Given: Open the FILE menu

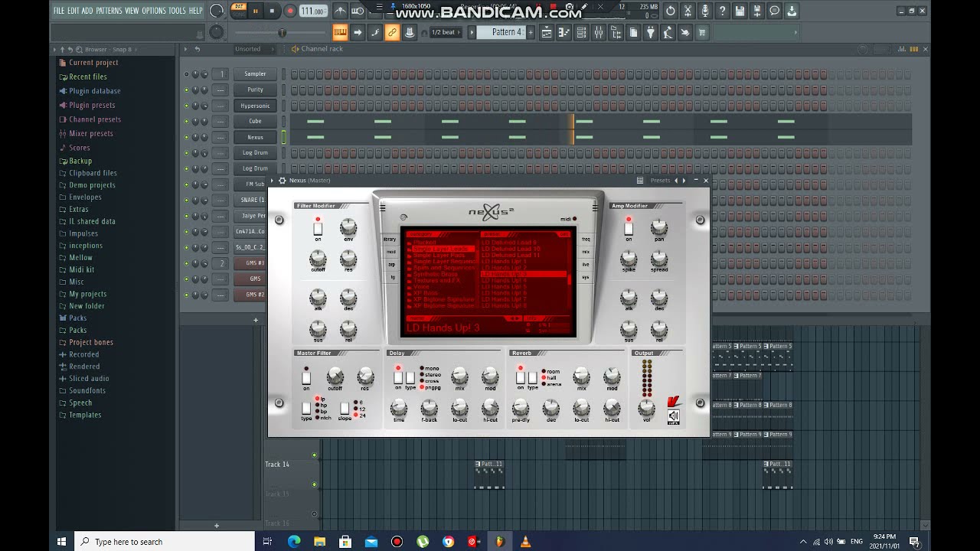Looking at the screenshot, I should point(59,11).
